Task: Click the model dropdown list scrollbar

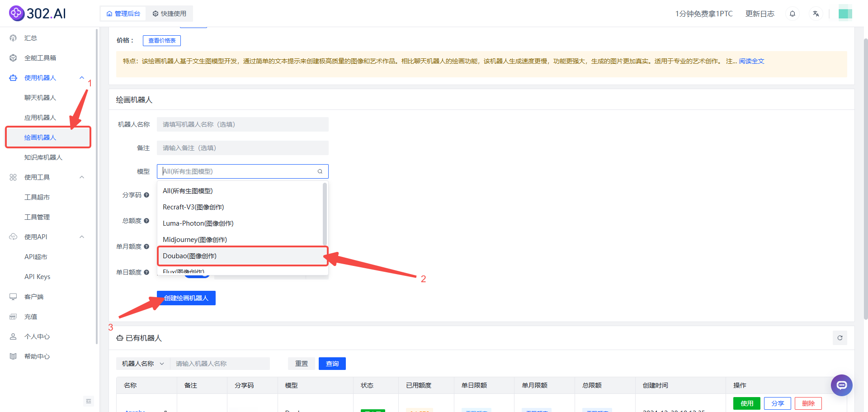Action: pos(325,214)
